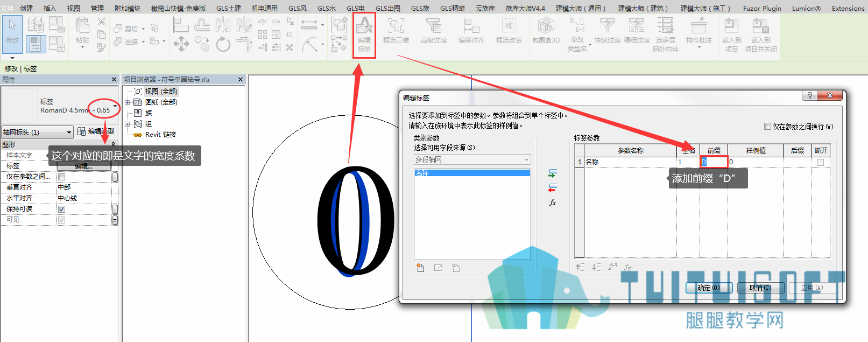Click the move parameter up icon
The height and width of the screenshot is (342, 868).
[580, 267]
